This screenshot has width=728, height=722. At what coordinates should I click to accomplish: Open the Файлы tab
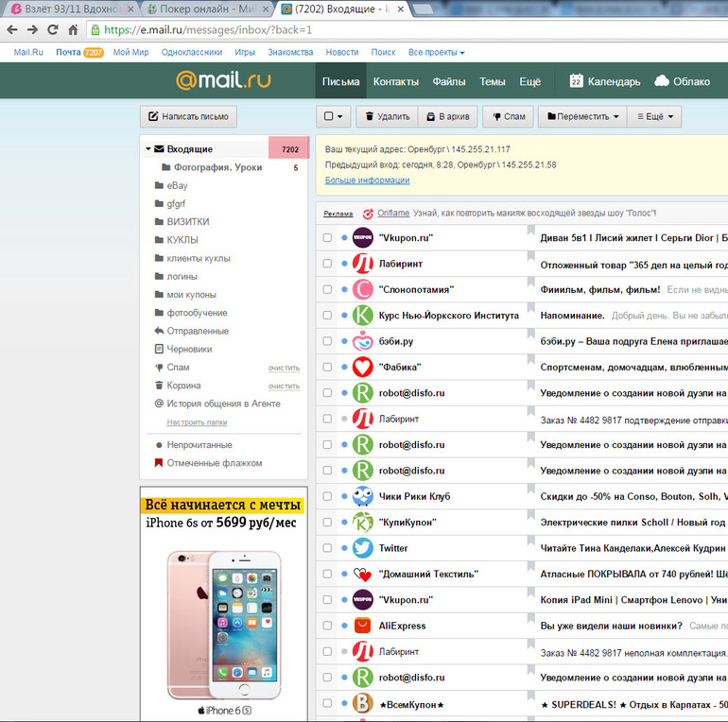[448, 81]
